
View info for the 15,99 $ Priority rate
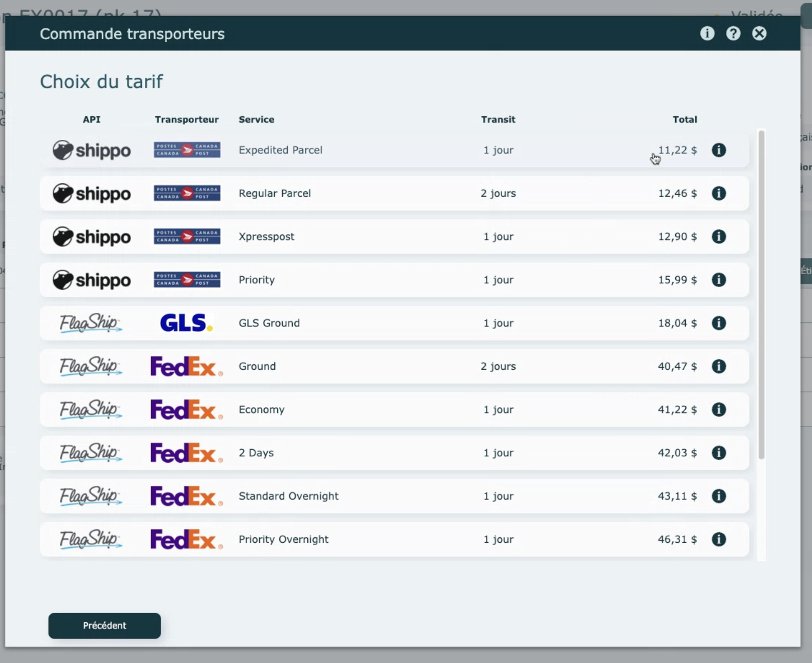click(718, 280)
